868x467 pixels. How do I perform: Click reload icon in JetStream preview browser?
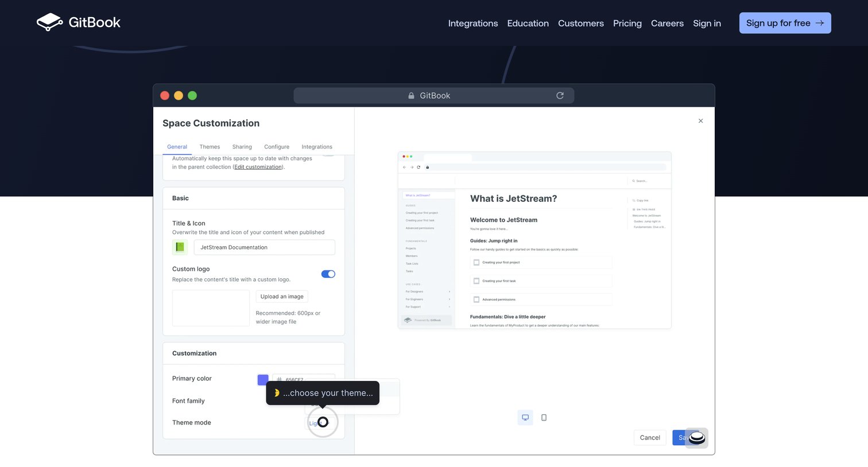(x=418, y=168)
